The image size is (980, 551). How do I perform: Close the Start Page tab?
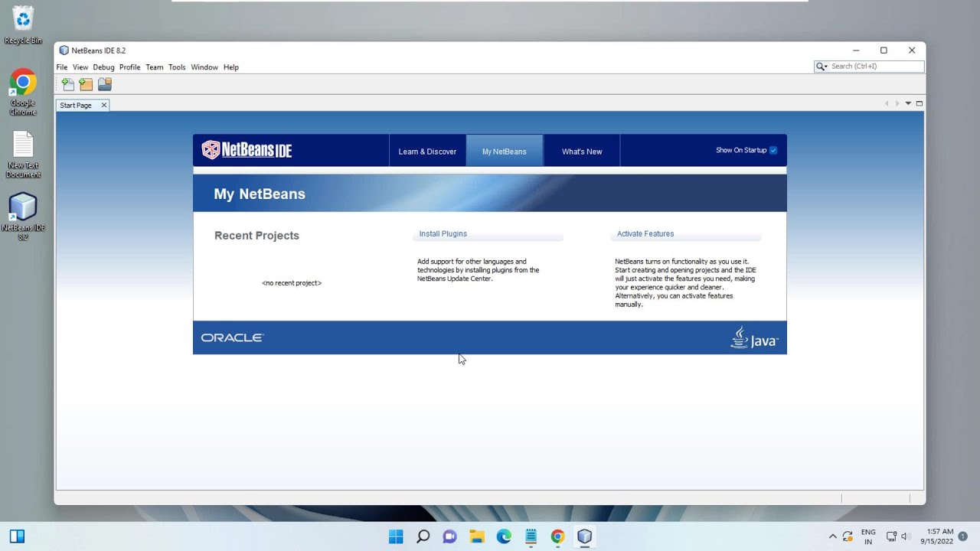tap(104, 106)
